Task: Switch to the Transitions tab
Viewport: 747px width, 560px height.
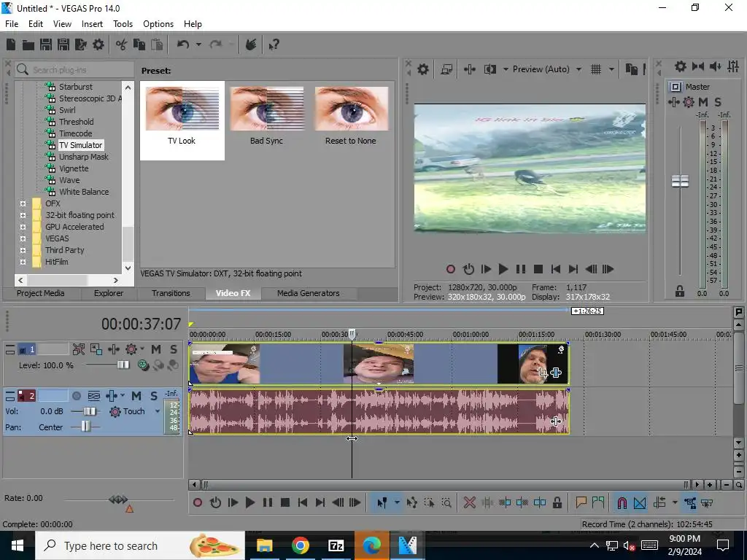Action: [171, 293]
